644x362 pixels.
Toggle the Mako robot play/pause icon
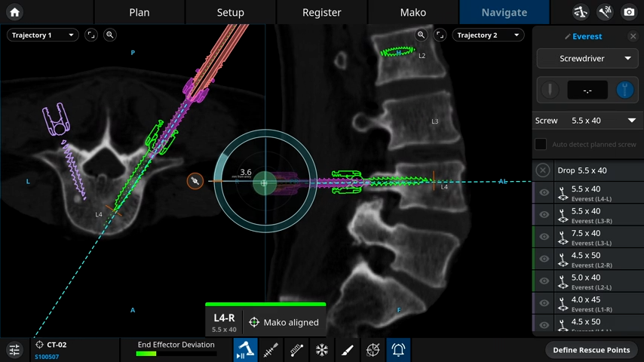pos(246,350)
